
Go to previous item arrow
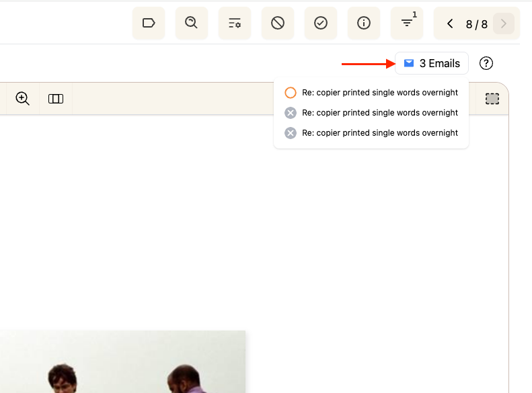point(450,24)
